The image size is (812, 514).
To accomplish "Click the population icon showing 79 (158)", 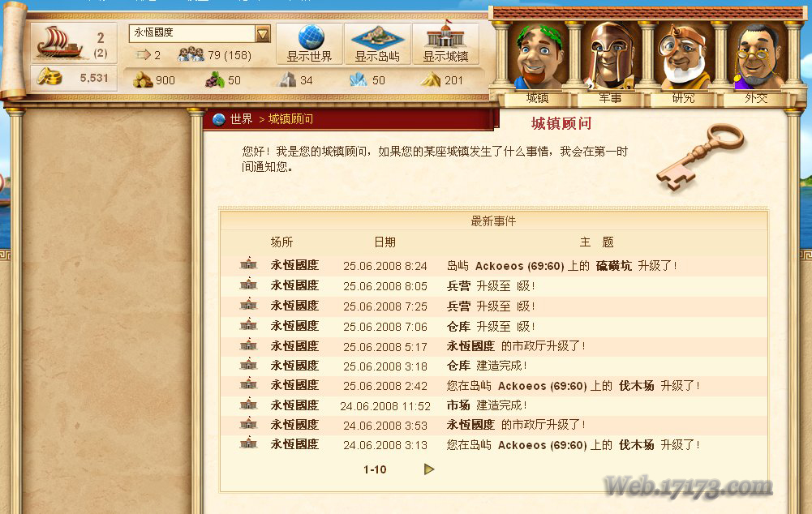I will point(191,54).
